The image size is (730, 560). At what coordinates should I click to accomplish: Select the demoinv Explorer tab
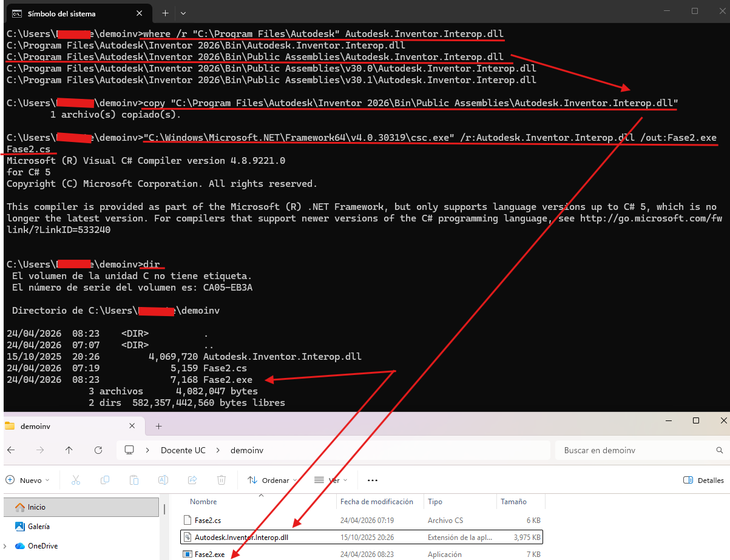74,427
